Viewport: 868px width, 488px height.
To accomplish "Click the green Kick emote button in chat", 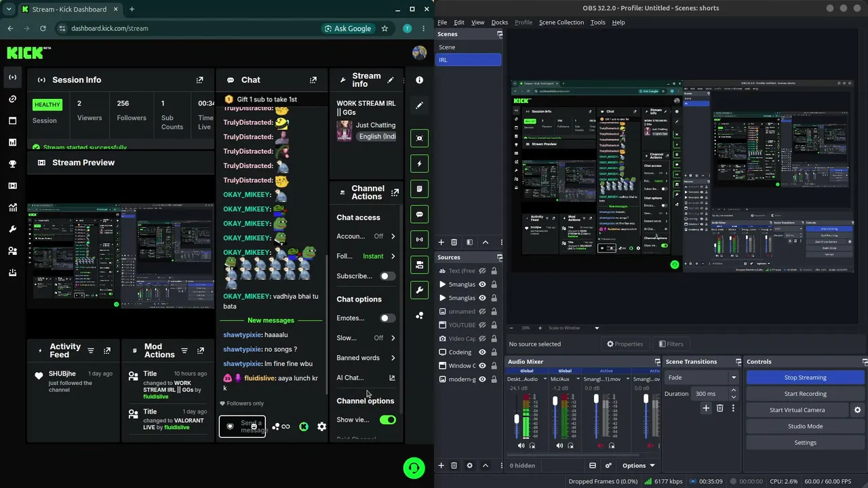I will 304,427.
